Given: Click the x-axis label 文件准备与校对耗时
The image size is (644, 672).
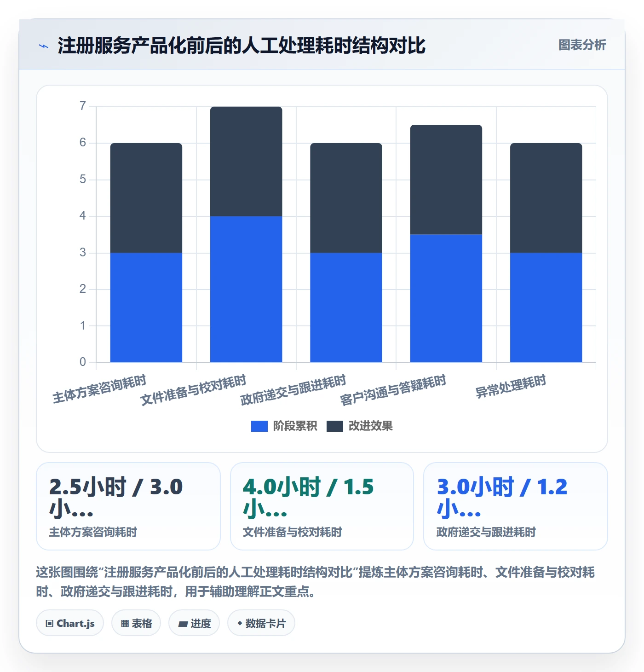Looking at the screenshot, I should pos(193,390).
